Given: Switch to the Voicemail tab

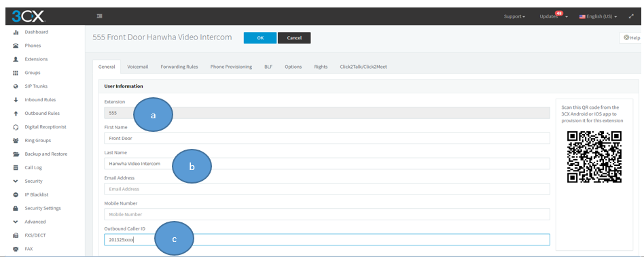Looking at the screenshot, I should point(138,67).
